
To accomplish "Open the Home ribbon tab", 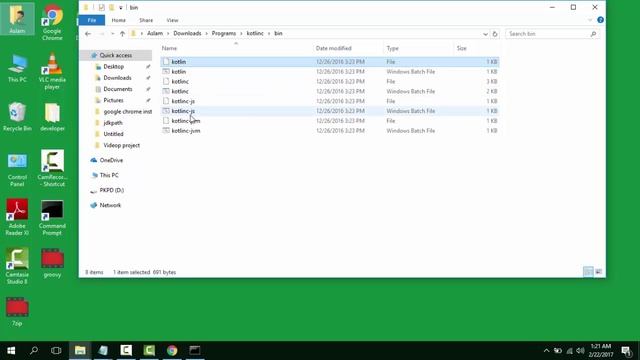I will click(119, 20).
